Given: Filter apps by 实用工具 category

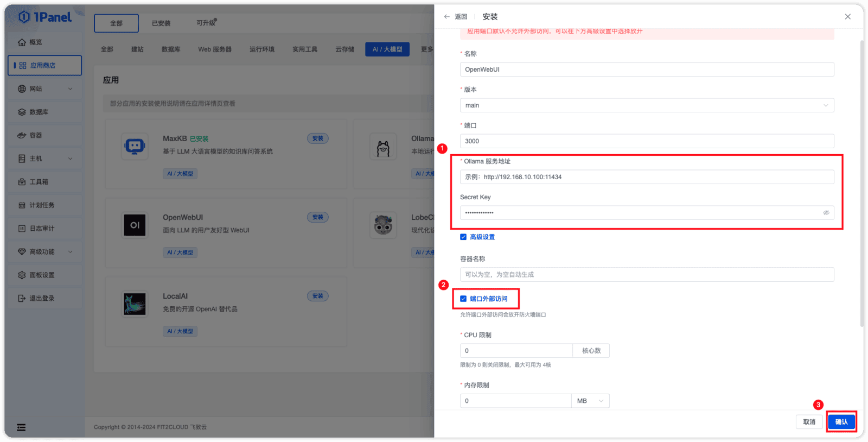Looking at the screenshot, I should click(305, 49).
